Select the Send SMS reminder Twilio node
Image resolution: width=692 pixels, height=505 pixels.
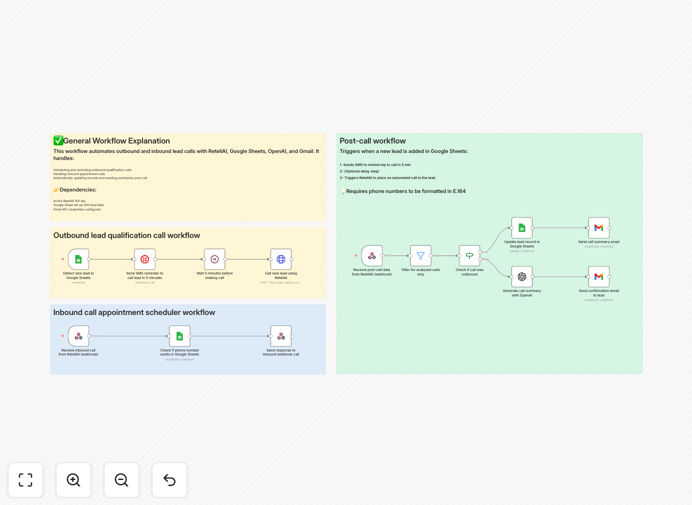coord(145,259)
